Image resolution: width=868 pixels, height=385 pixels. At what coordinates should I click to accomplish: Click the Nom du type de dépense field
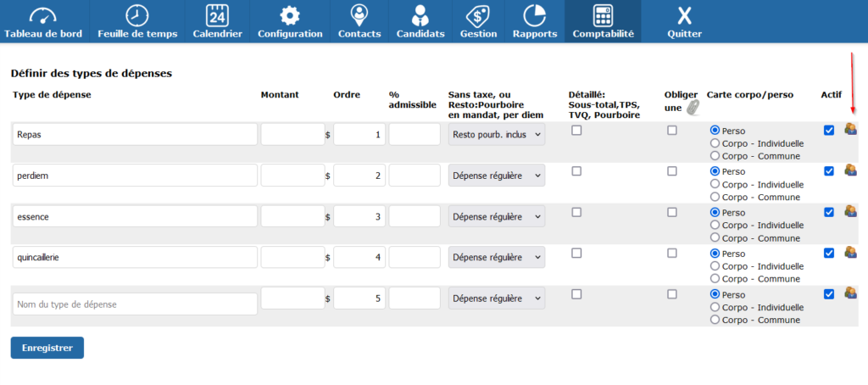coord(135,304)
